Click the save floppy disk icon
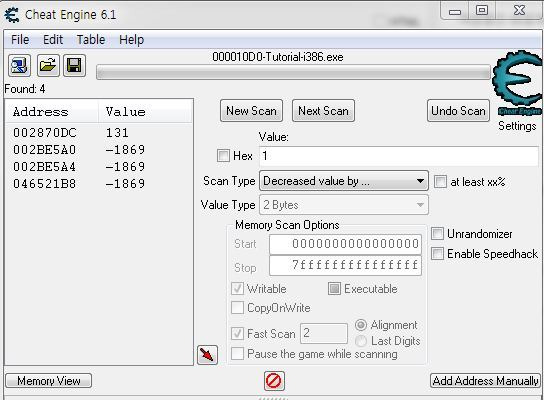The image size is (544, 400). (x=74, y=65)
